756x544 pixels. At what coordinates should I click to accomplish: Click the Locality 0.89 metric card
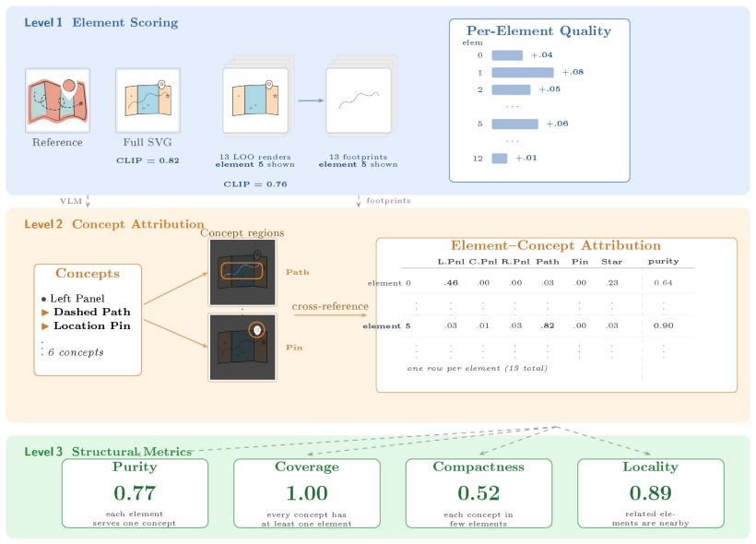[651, 493]
